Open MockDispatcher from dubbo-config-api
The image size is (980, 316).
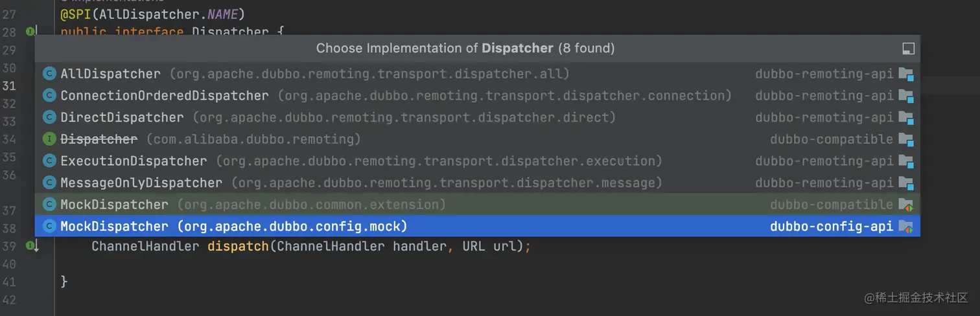click(x=477, y=226)
